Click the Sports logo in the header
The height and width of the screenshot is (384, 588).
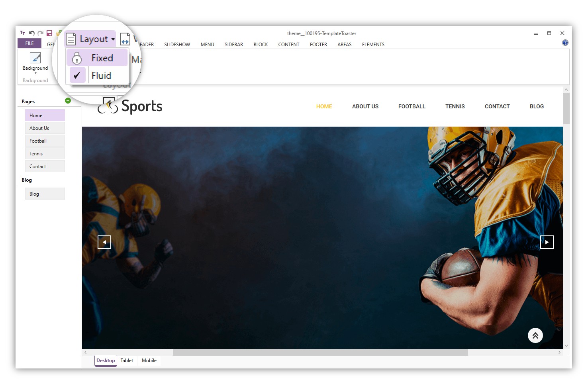coord(130,106)
